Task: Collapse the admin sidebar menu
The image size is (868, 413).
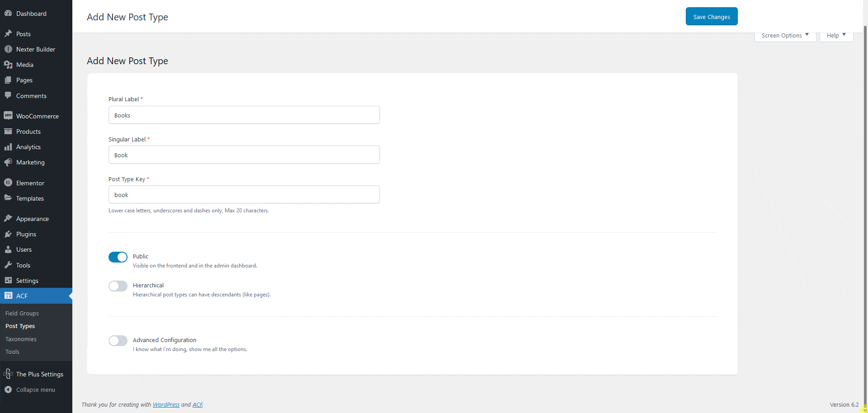Action: (35, 390)
